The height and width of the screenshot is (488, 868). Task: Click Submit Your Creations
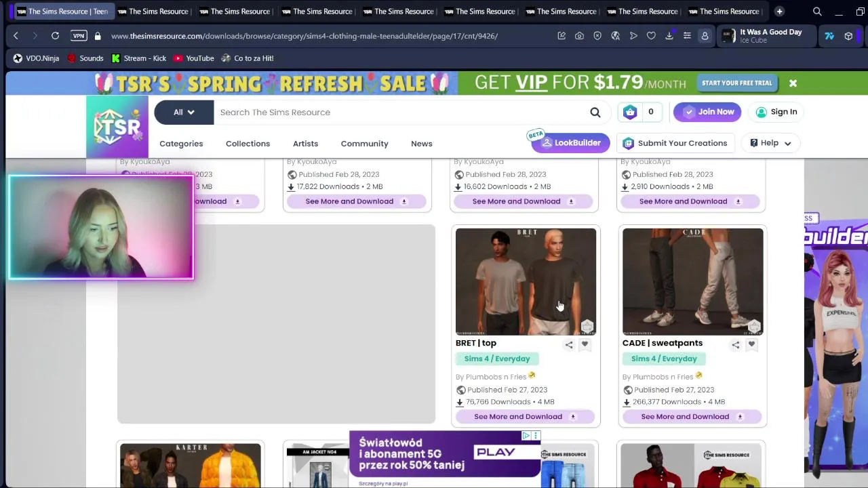675,143
